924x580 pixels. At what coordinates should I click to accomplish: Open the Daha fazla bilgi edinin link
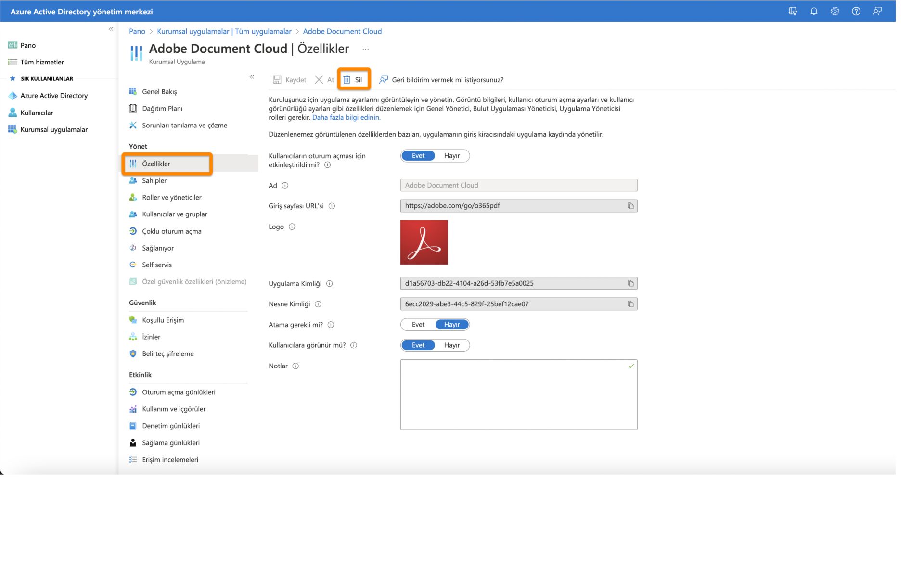[346, 117]
